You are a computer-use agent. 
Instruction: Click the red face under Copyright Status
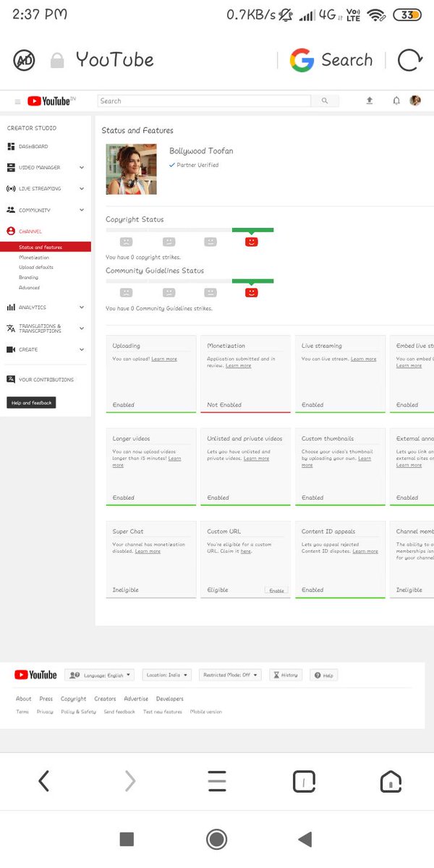pyautogui.click(x=252, y=242)
